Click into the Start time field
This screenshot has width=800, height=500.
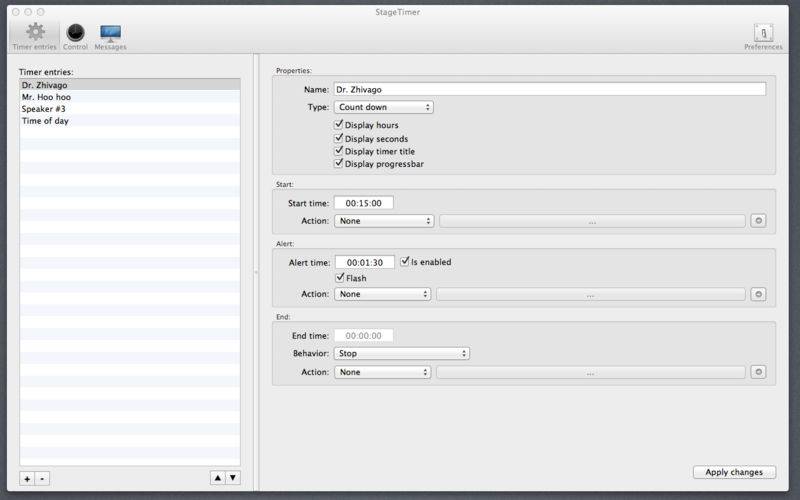click(x=364, y=203)
